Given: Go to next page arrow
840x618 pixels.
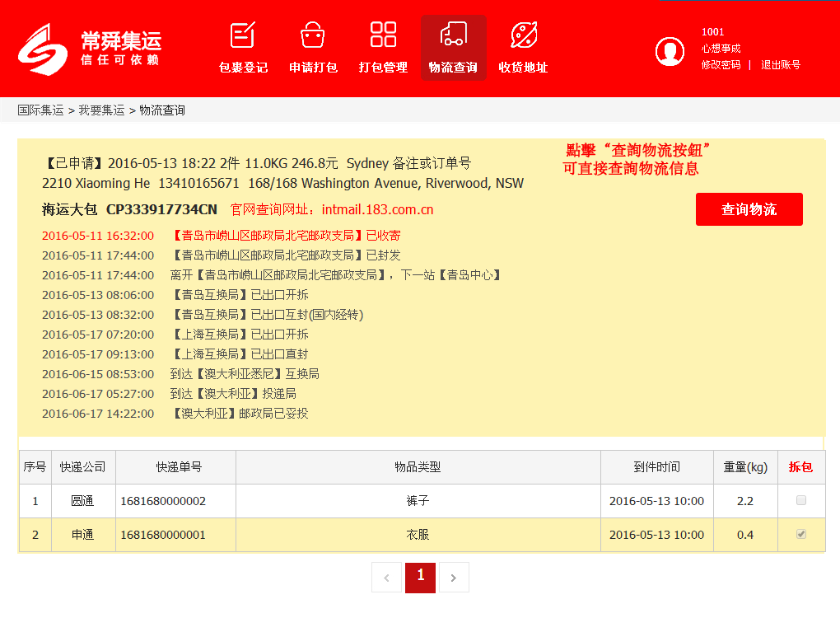Looking at the screenshot, I should pyautogui.click(x=454, y=578).
